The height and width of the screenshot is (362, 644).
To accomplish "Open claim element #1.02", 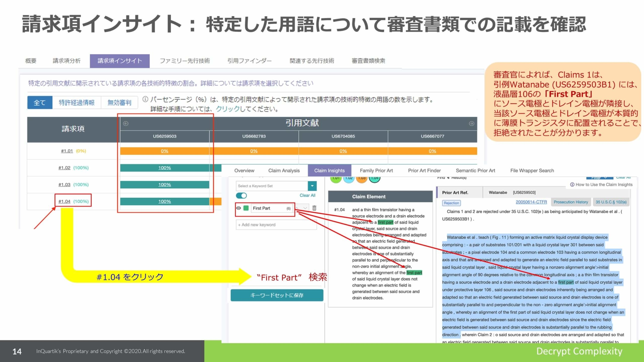I will coord(64,168).
